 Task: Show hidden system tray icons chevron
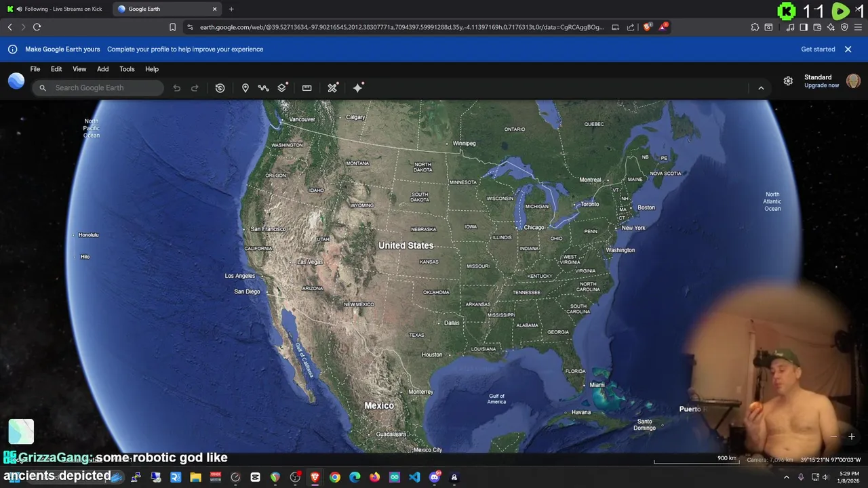(787, 477)
